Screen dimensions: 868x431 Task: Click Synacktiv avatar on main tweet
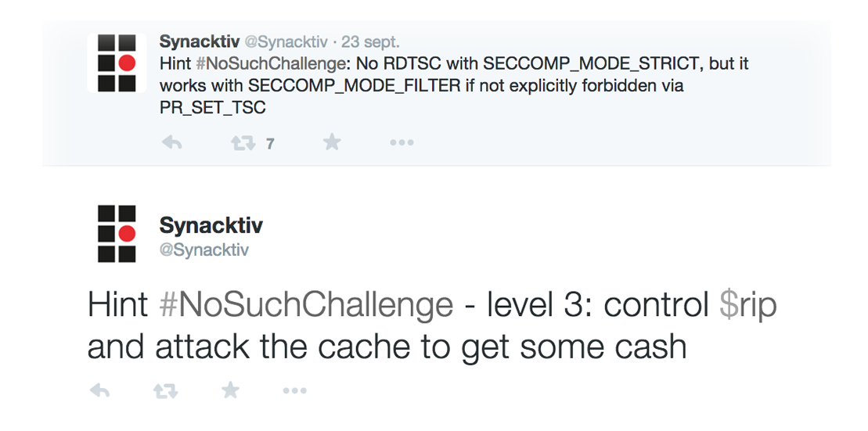tap(117, 233)
